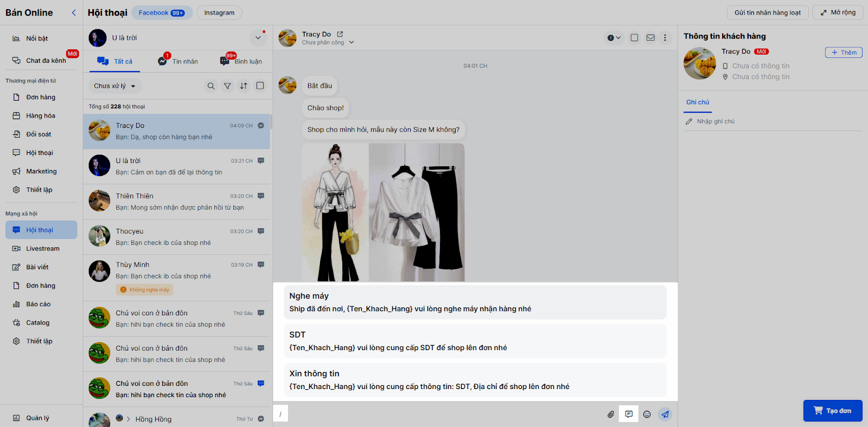Viewport: 868px width, 427px height.
Task: Click the mail icon in chat header
Action: pyautogui.click(x=650, y=38)
